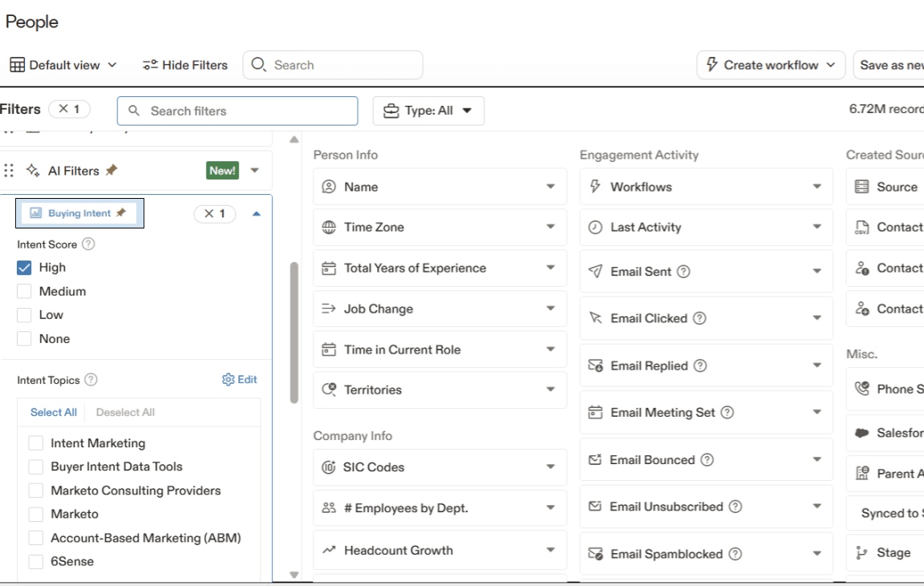Click the Phone Status icon
The image size is (924, 586).
pyautogui.click(x=862, y=389)
